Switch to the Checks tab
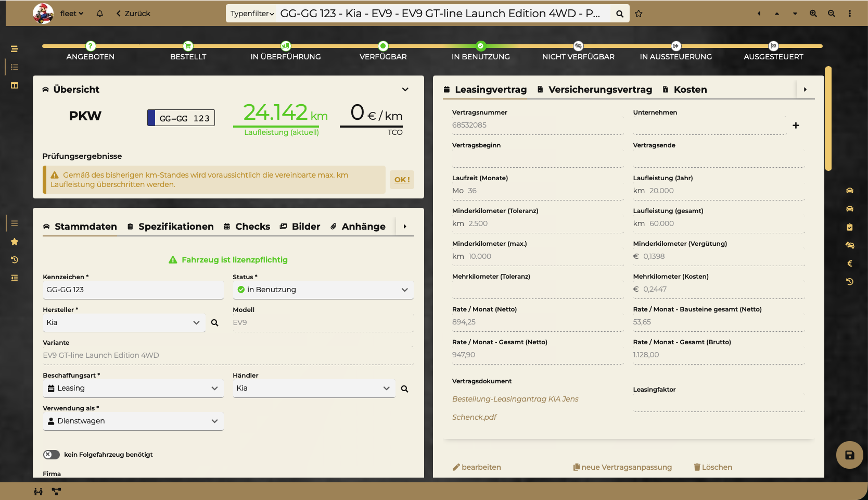 [x=247, y=227]
